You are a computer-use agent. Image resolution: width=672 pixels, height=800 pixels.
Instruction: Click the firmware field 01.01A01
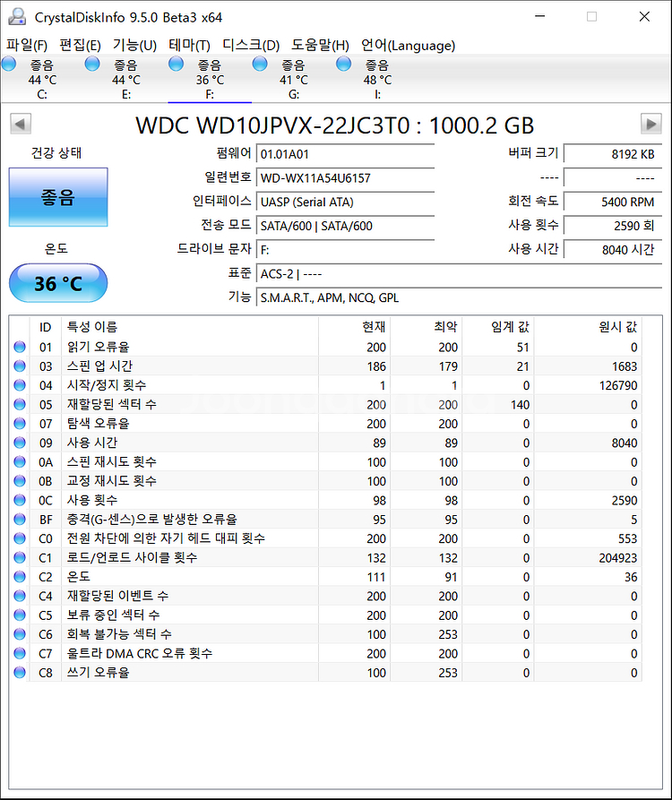345,154
